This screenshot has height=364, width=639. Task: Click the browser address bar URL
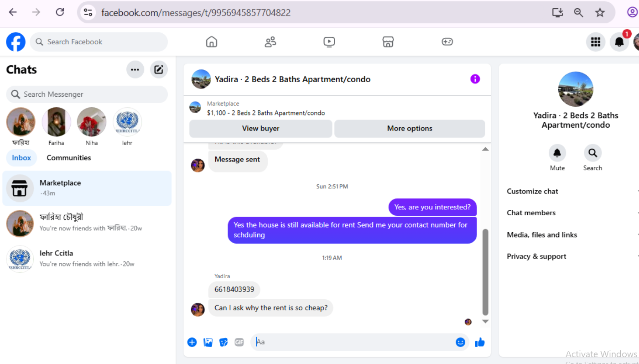(x=196, y=12)
